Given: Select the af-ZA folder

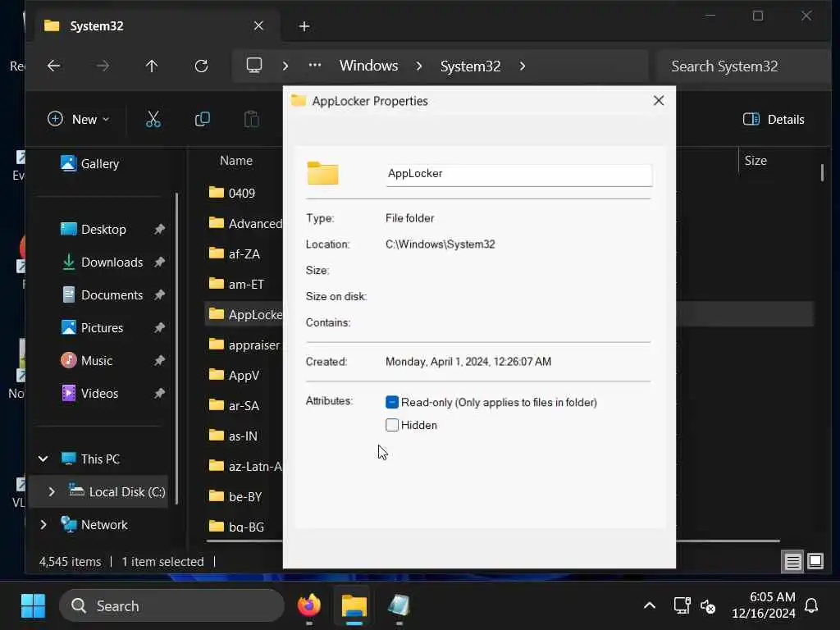Looking at the screenshot, I should click(234, 254).
